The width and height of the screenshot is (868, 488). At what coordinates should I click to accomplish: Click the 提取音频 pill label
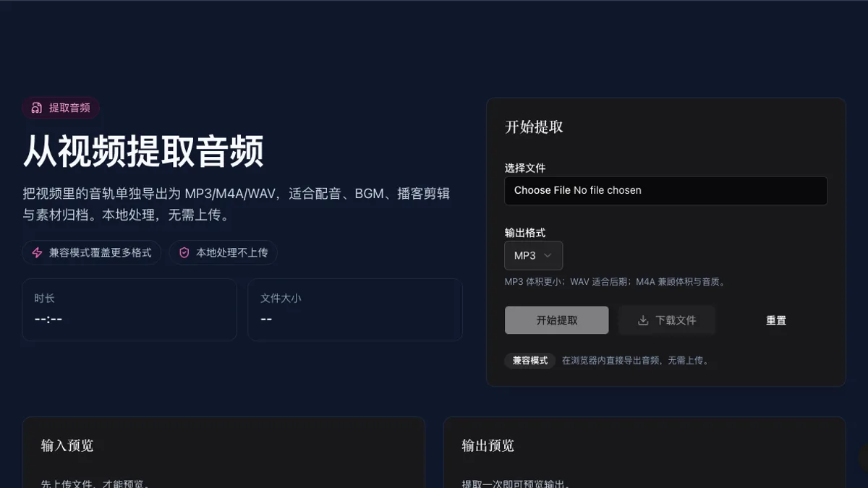click(61, 108)
